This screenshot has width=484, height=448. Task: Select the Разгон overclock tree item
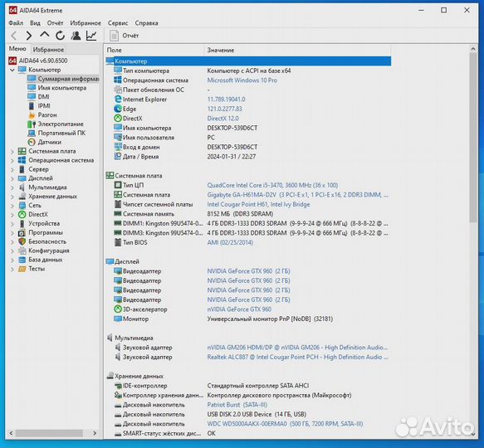(x=47, y=114)
